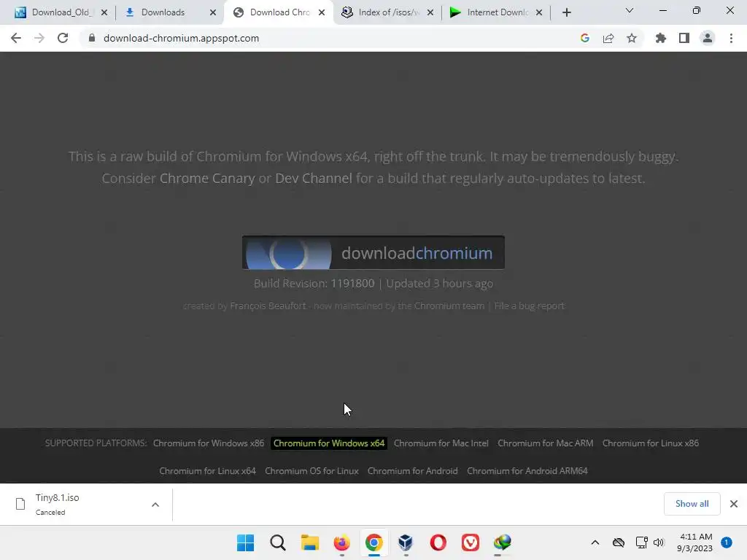Screen dimensions: 747x560
Task: Reload the page with the refresh icon
Action: point(63,38)
